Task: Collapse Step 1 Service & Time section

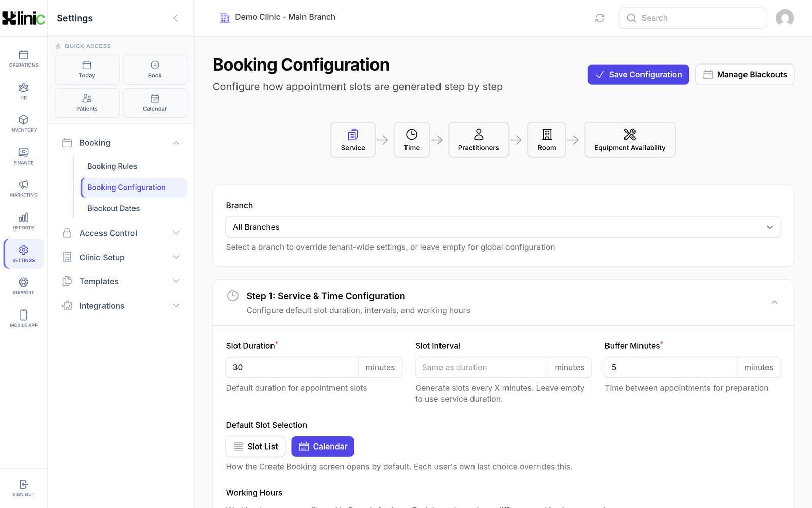Action: [x=774, y=302]
